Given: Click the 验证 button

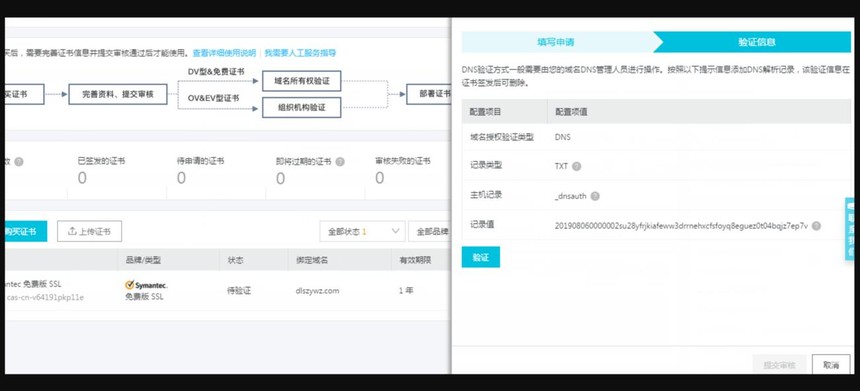Looking at the screenshot, I should [x=480, y=257].
